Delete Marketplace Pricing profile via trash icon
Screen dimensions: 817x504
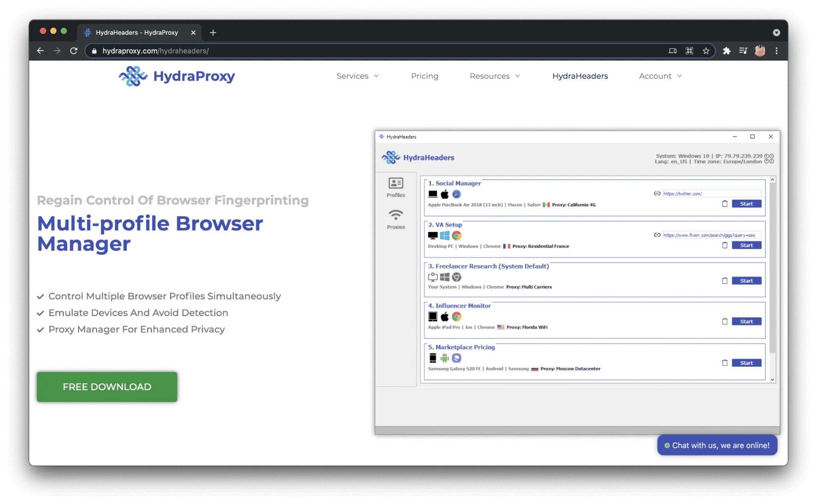(725, 363)
